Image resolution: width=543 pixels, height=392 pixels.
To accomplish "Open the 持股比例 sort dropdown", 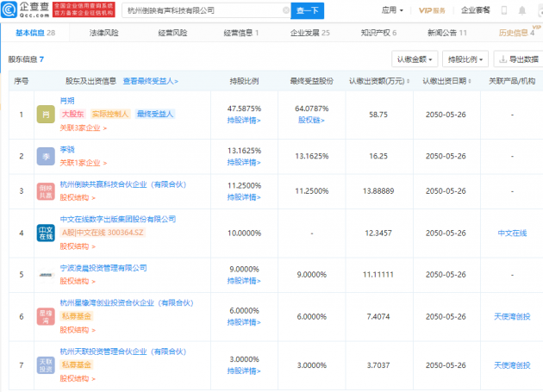I will [x=466, y=59].
